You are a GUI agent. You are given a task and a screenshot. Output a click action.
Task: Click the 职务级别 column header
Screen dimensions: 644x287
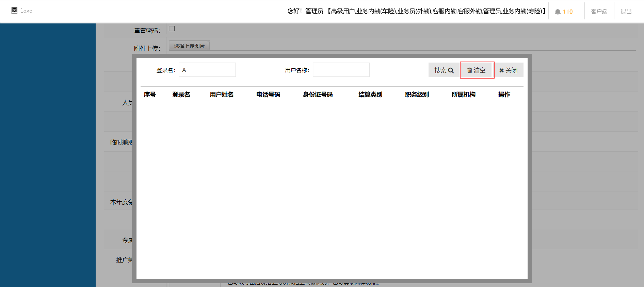coord(417,95)
